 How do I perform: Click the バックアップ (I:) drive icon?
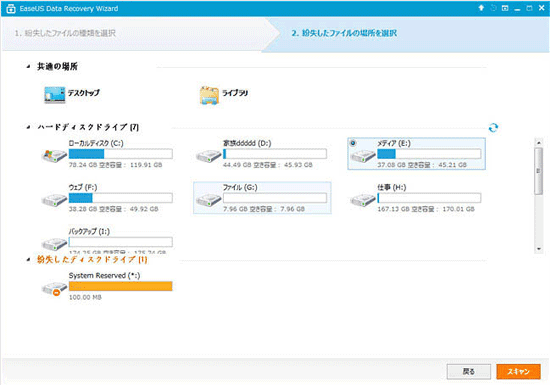(54, 244)
